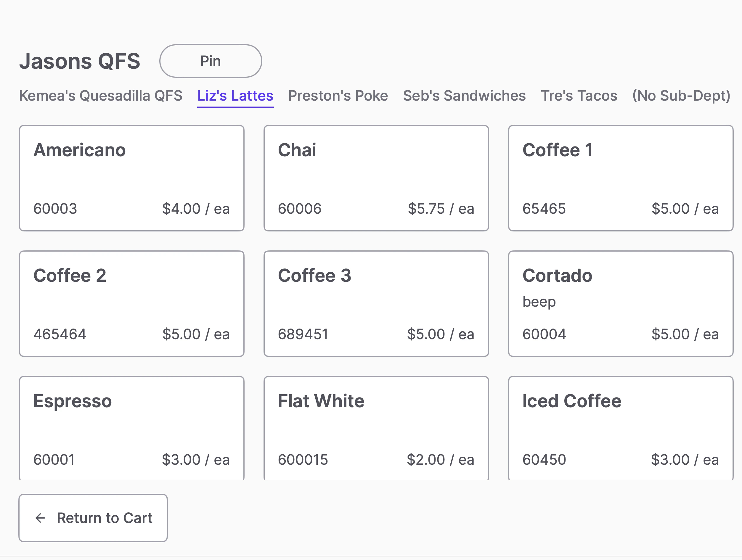Viewport: 742px width, 560px height.
Task: Click the $5.75 / ea Chai price
Action: [x=441, y=209]
